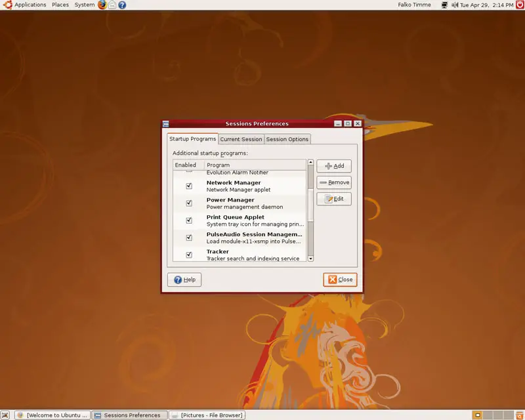Select the "Network Manager applet" row
525x420 pixels.
(x=240, y=186)
